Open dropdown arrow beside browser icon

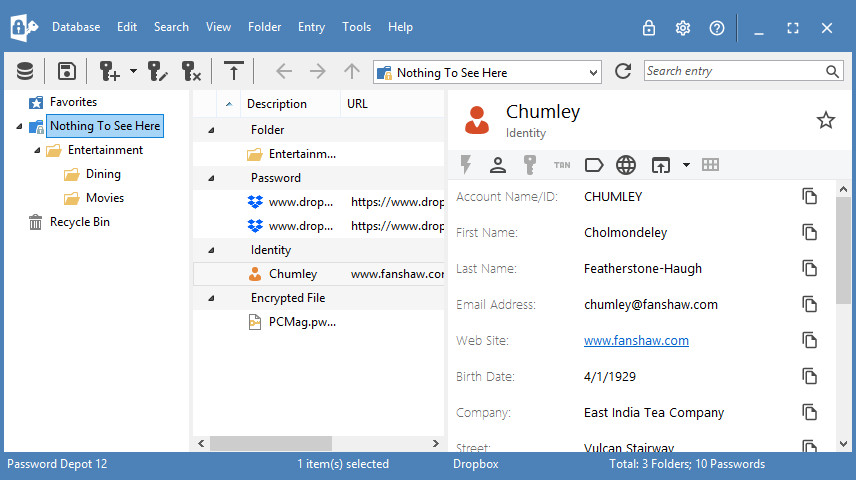(x=686, y=165)
